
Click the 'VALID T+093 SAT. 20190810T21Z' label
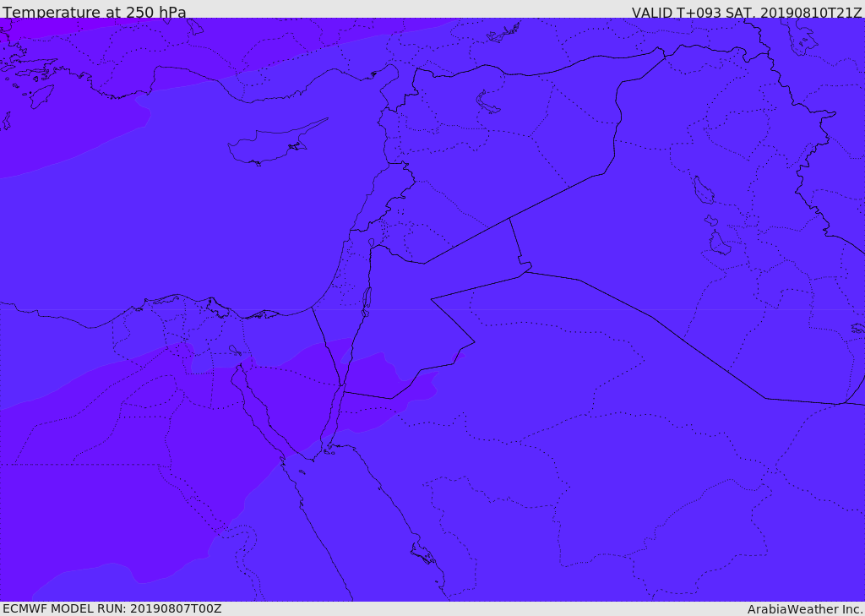[747, 12]
